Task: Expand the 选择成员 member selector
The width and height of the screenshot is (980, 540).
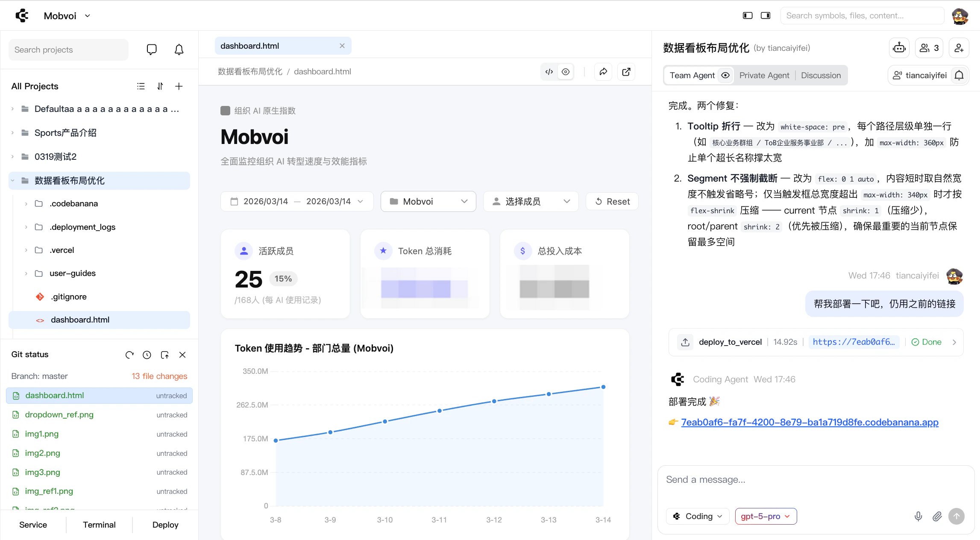Action: (531, 201)
